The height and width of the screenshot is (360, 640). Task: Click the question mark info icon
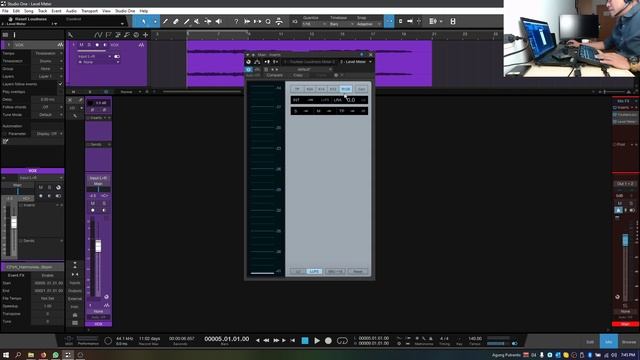tap(236, 21)
